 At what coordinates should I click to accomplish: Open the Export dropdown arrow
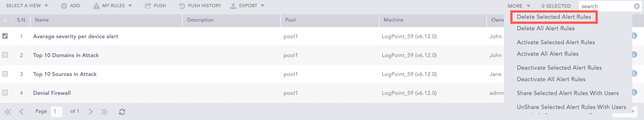tap(263, 6)
